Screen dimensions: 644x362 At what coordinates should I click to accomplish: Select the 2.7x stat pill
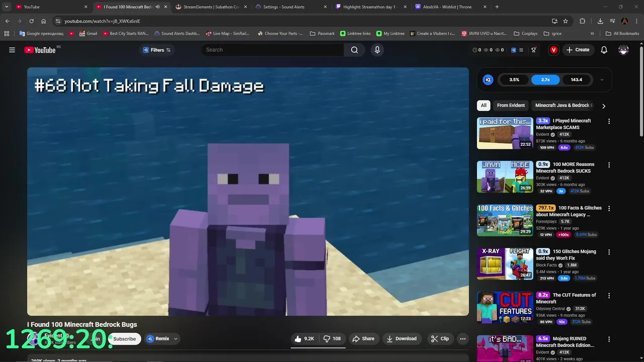click(545, 79)
